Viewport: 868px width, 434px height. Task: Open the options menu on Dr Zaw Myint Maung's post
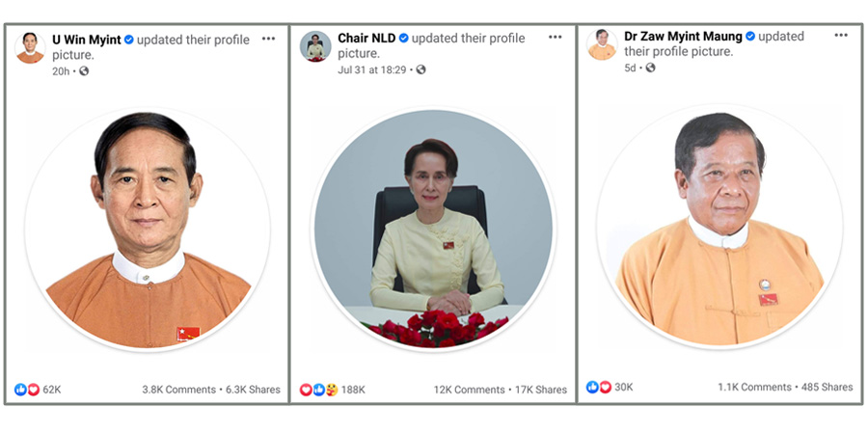click(841, 35)
